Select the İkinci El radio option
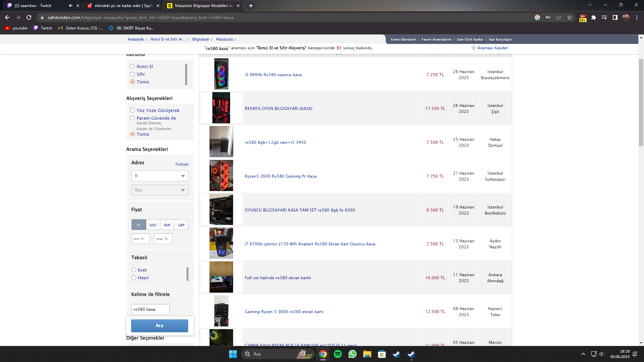The height and width of the screenshot is (362, 644). 132,66
